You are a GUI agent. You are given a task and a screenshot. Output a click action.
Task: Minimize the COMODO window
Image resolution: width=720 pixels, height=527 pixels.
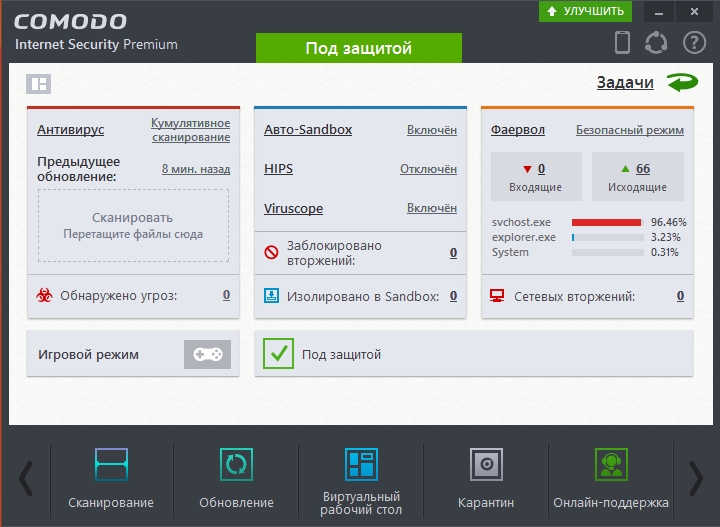[x=658, y=11]
